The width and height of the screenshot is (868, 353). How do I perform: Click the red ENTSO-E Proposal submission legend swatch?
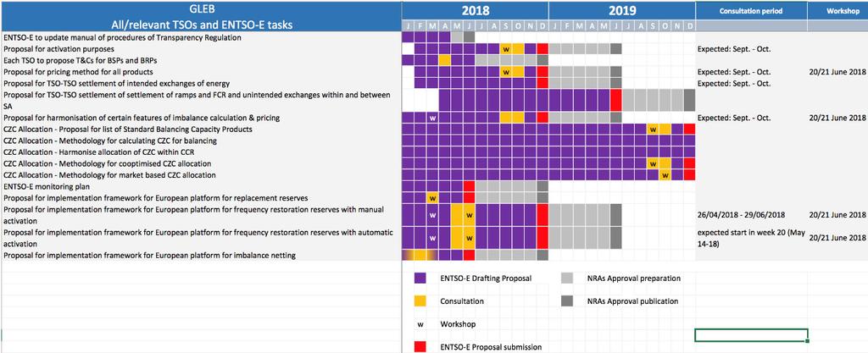[x=420, y=347]
